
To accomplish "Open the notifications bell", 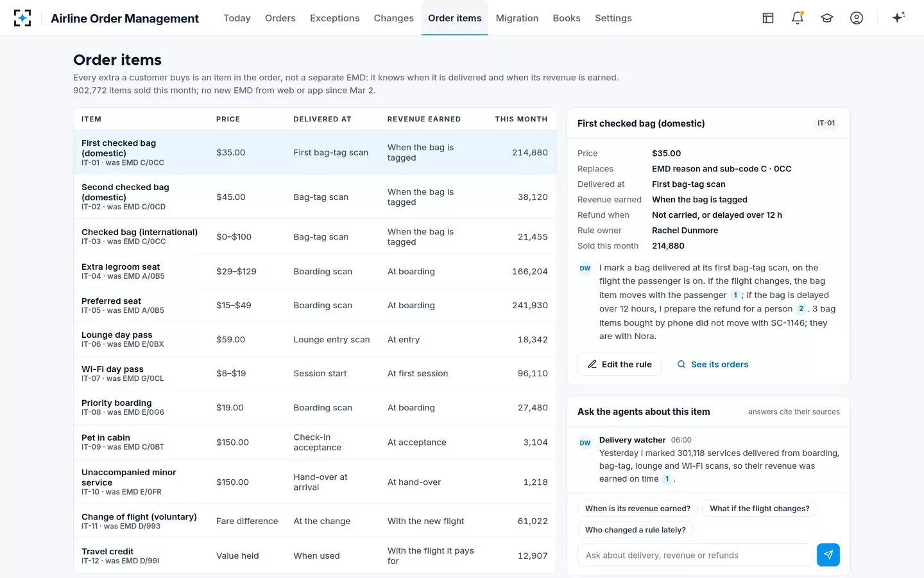I will [798, 18].
